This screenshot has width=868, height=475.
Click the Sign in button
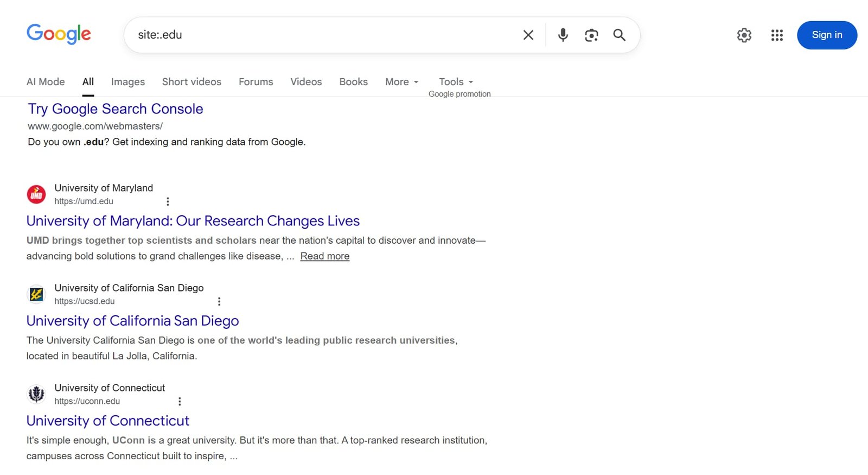coord(827,35)
